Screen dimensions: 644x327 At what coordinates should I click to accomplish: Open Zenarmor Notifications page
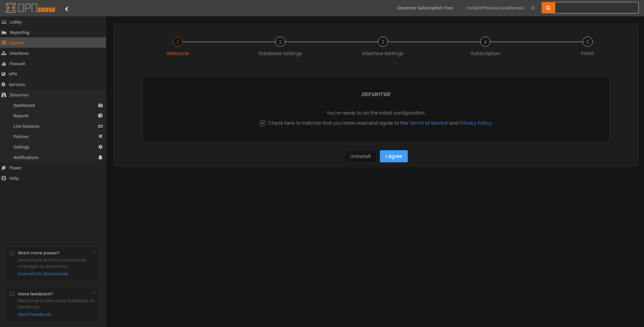[53, 157]
